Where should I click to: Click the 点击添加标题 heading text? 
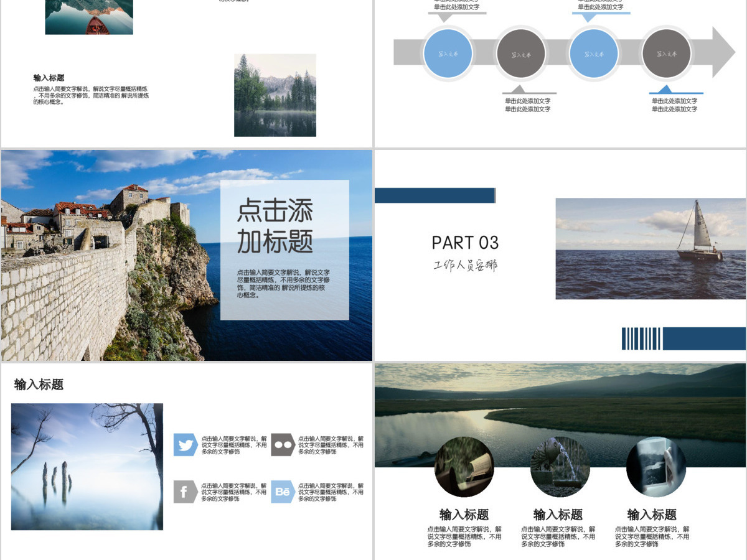[x=275, y=226]
